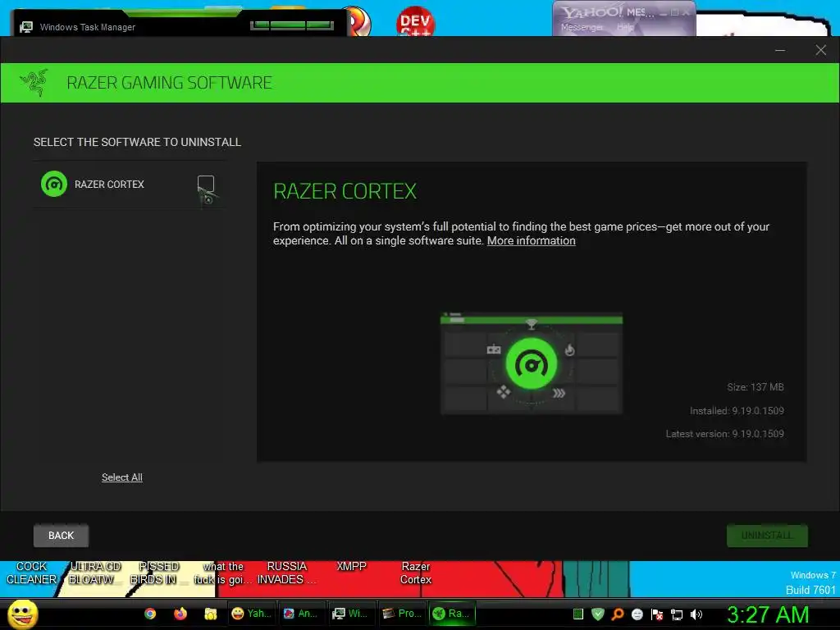This screenshot has width=840, height=630.
Task: Switch to Pro... taskbar window
Action: coord(401,614)
